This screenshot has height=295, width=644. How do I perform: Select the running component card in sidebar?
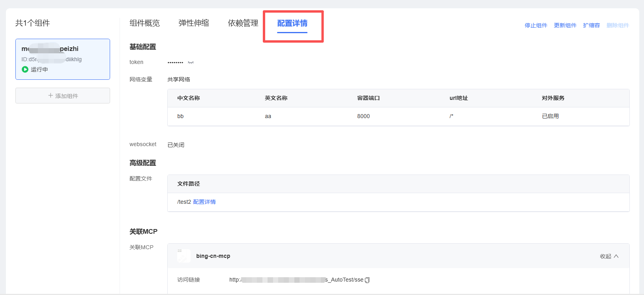coord(63,59)
